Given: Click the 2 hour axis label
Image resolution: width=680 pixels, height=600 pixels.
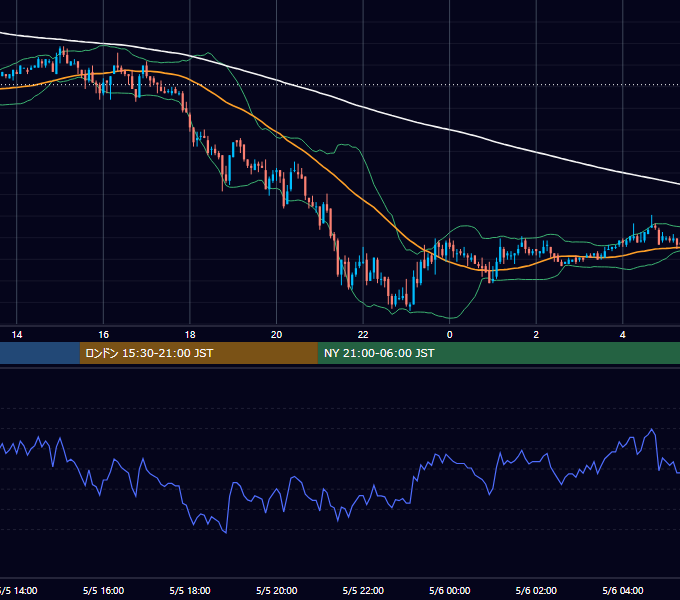Looking at the screenshot, I should (536, 335).
